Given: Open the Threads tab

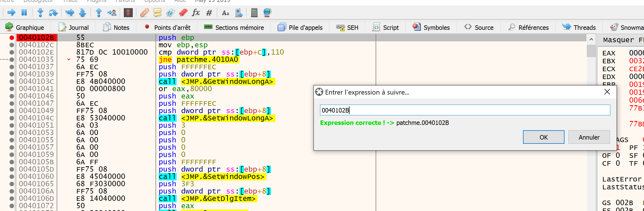Looking at the screenshot, I should 579,27.
